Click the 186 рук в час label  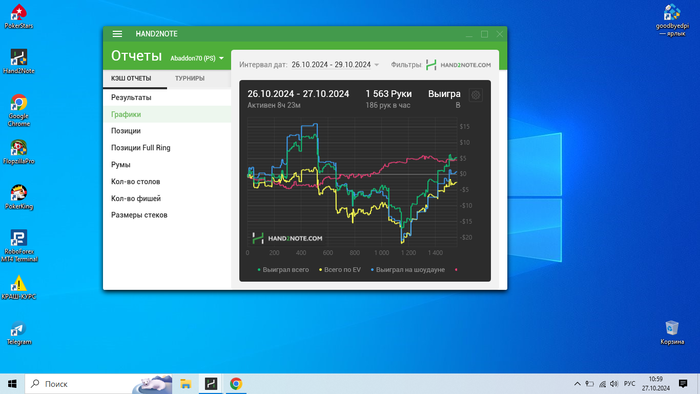click(x=388, y=105)
